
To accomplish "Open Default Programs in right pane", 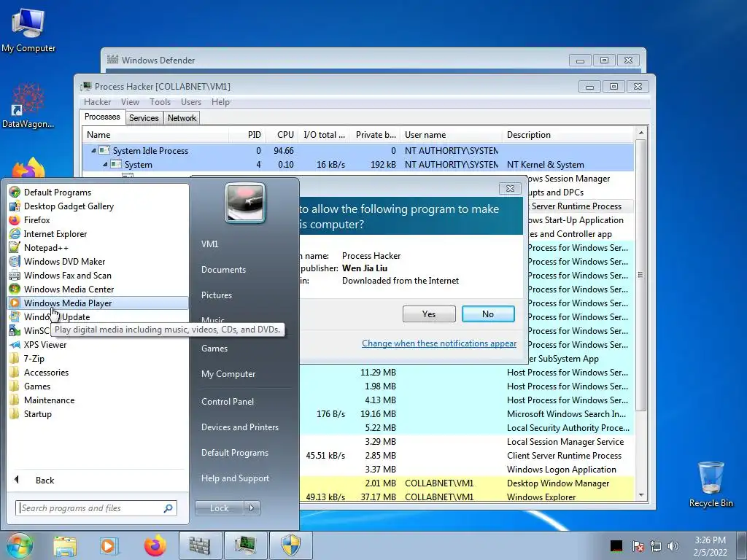I will coord(235,453).
